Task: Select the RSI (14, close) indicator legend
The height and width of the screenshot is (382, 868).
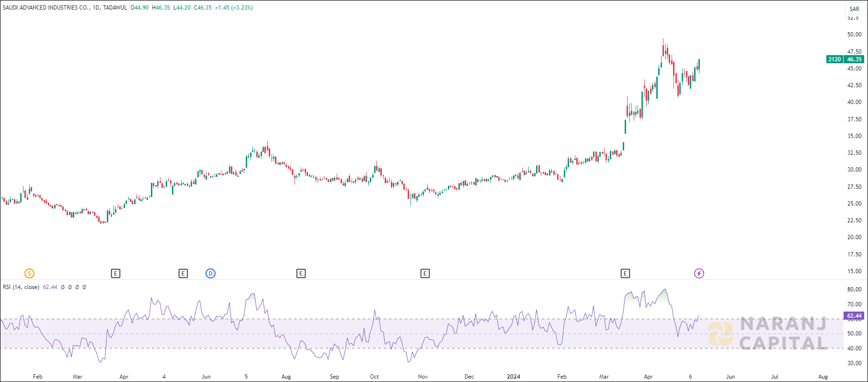Action: tap(21, 287)
